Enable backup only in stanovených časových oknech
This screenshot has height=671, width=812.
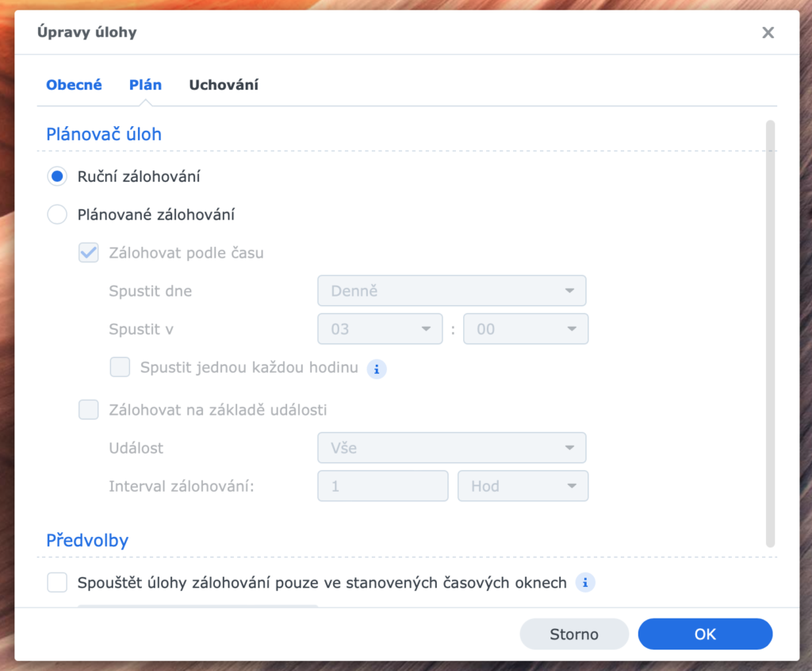click(x=57, y=582)
